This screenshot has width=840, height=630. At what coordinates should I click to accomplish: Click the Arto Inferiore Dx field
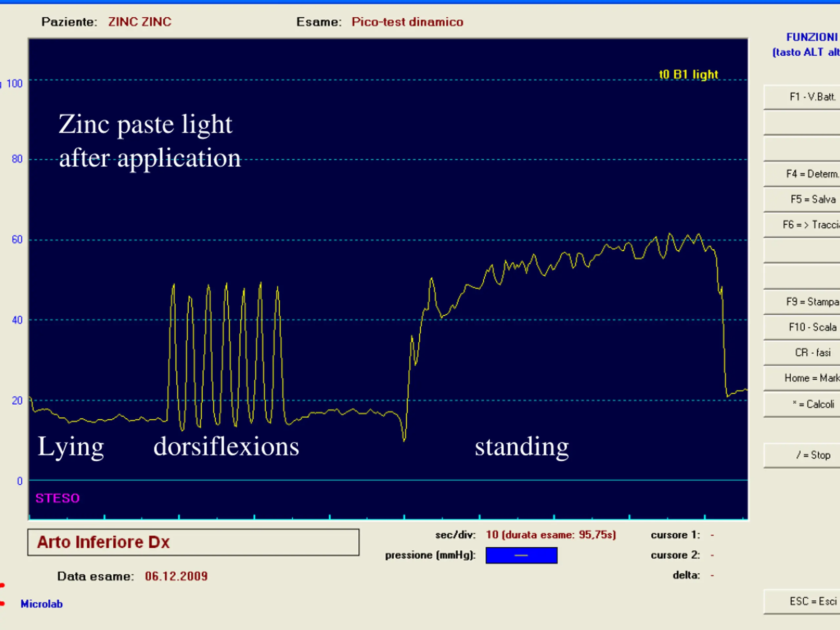click(193, 542)
